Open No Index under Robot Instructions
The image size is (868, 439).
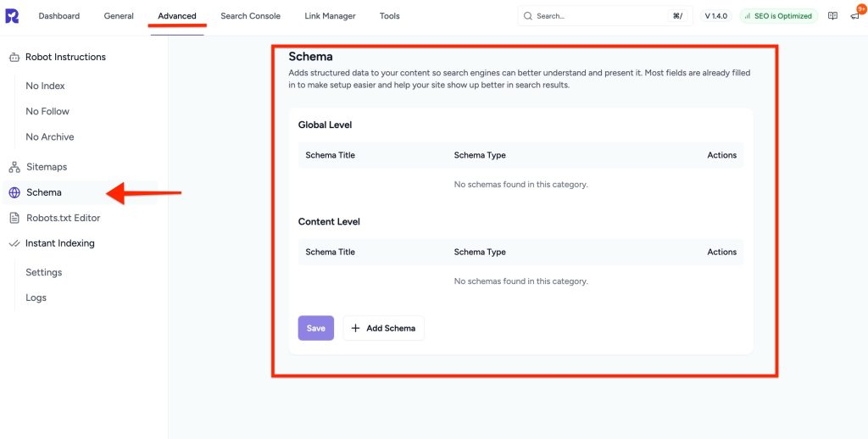[x=45, y=86]
